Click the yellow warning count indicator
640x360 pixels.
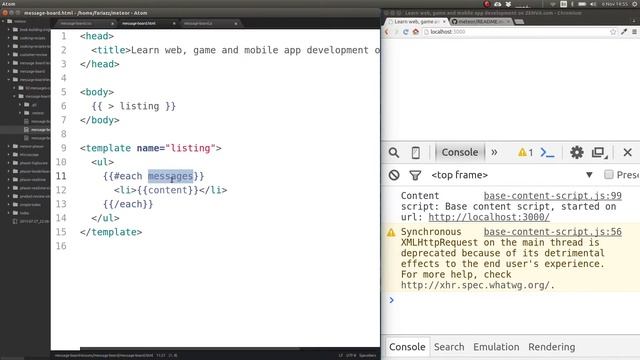(525, 153)
